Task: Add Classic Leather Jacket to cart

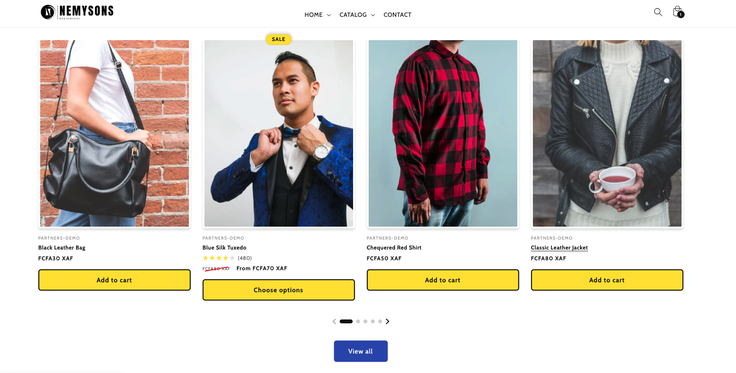Action: coord(607,280)
